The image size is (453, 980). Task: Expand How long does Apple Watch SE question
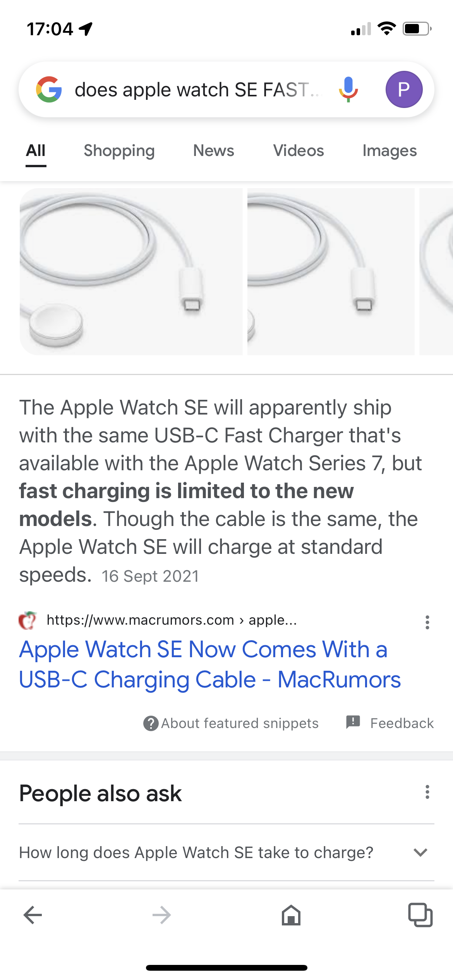pyautogui.click(x=226, y=852)
